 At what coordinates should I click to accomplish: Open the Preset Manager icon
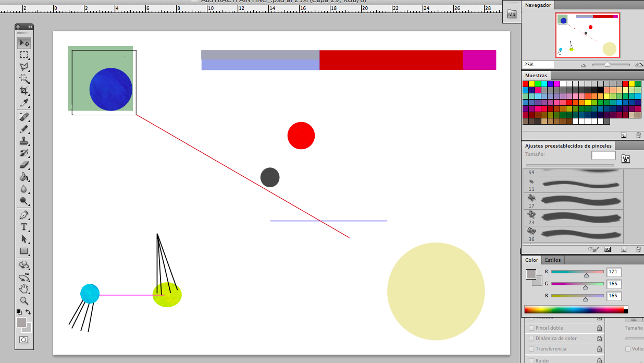[608, 249]
